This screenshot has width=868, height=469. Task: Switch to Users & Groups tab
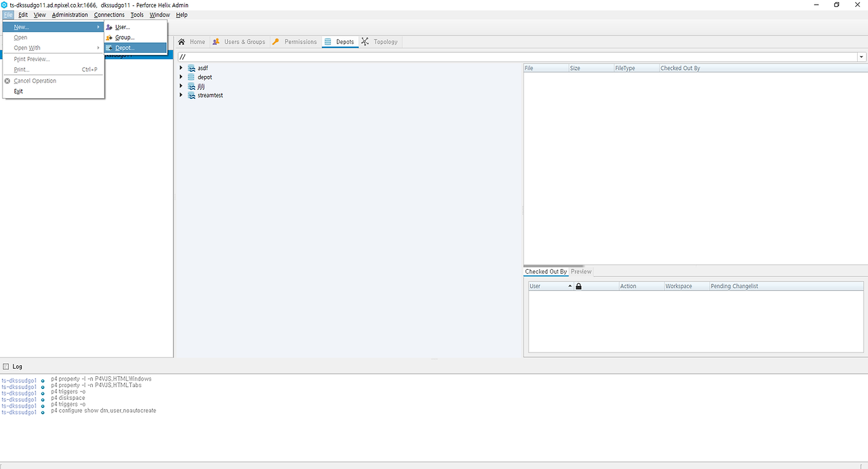point(239,42)
